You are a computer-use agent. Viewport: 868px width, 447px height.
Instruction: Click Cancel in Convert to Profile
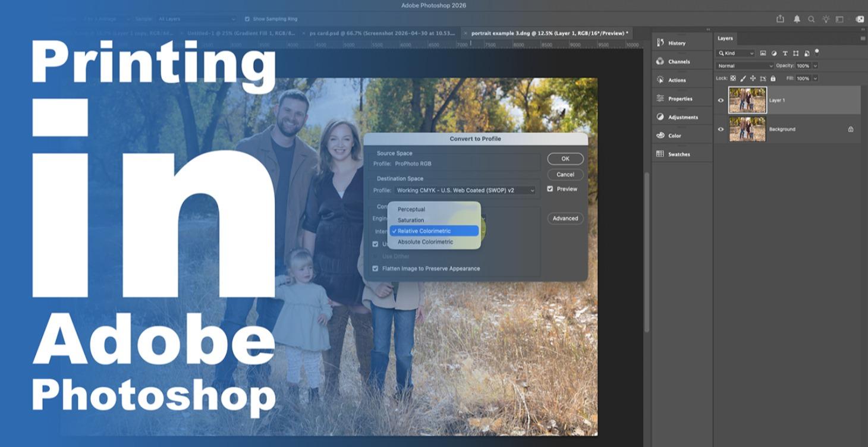[x=565, y=175]
